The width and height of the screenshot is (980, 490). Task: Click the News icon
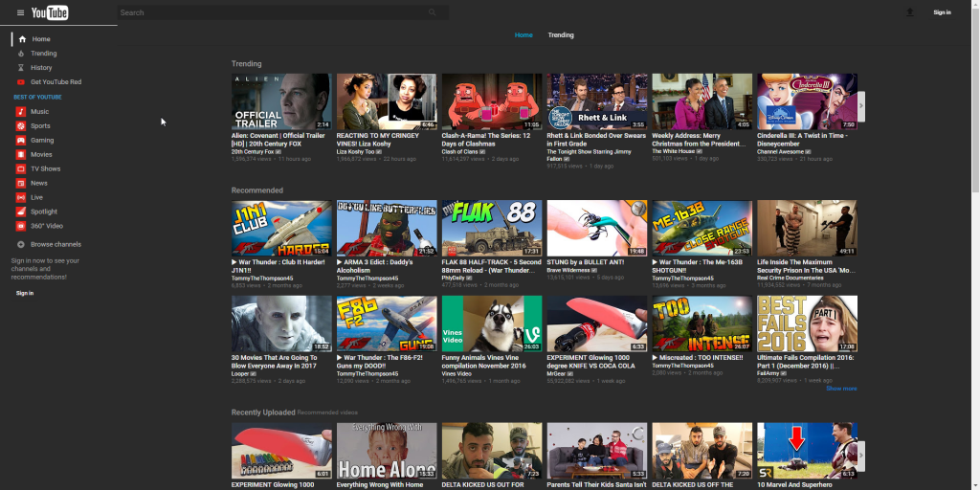coord(21,183)
